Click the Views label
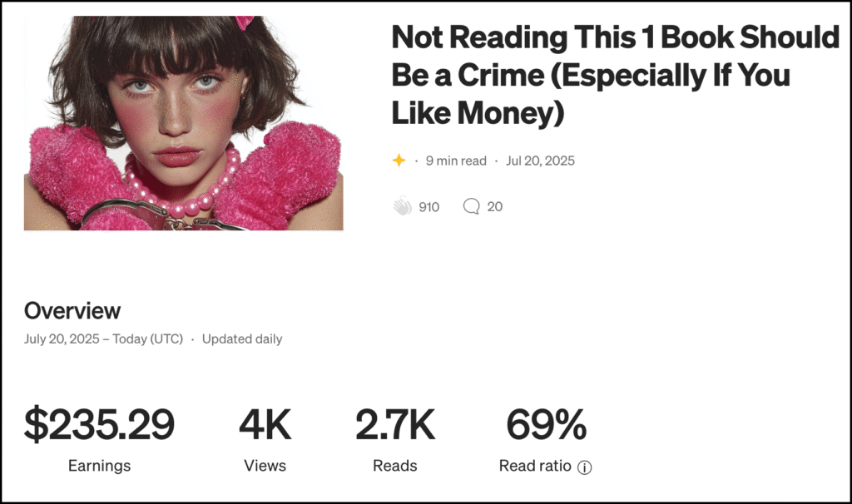This screenshot has width=852, height=504. point(265,466)
